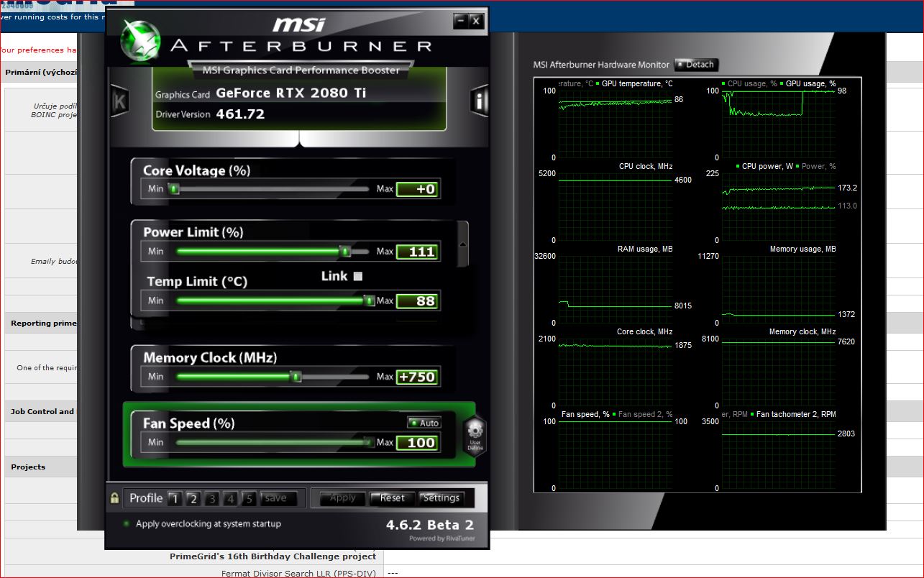Reset overclock values to default

pyautogui.click(x=393, y=497)
